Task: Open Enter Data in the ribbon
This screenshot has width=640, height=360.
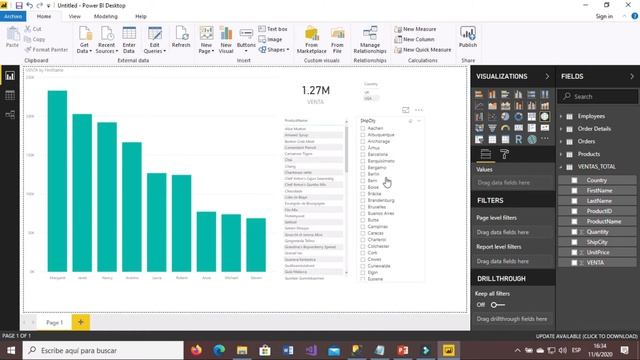Action: point(129,40)
